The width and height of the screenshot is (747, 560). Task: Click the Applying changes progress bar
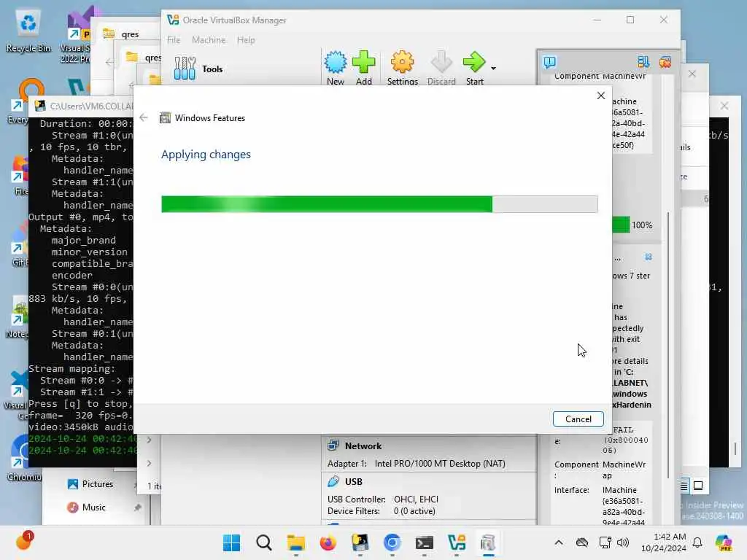[379, 204]
